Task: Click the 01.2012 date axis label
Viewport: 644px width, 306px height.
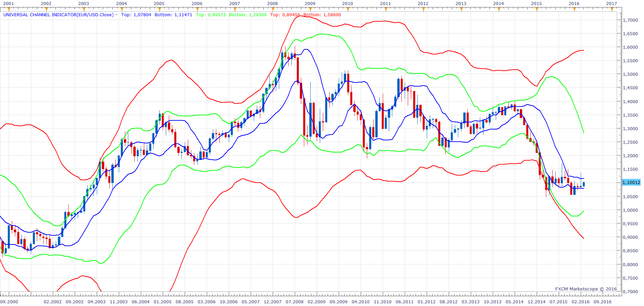Action: tap(426, 302)
